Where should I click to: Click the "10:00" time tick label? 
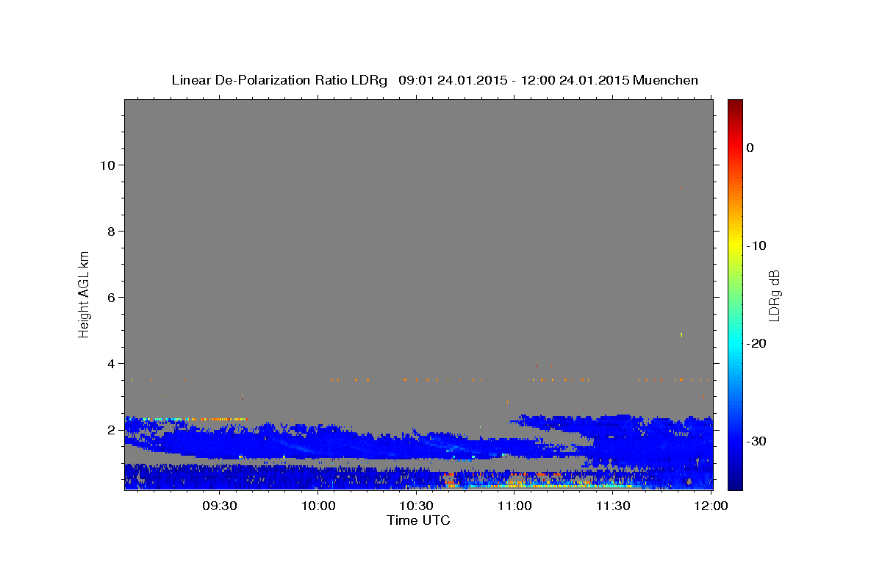click(x=318, y=506)
